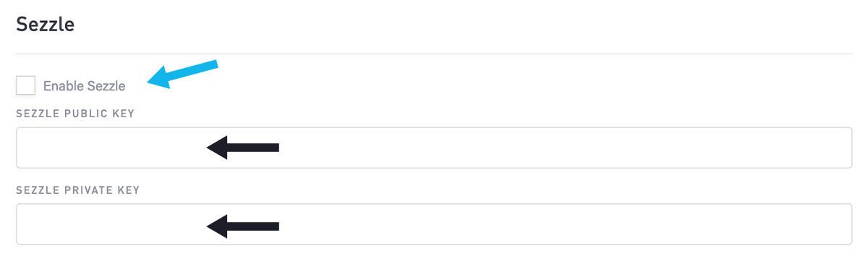Click the black arrow inside the private key field
Screen dimensions: 868x280
click(243, 226)
